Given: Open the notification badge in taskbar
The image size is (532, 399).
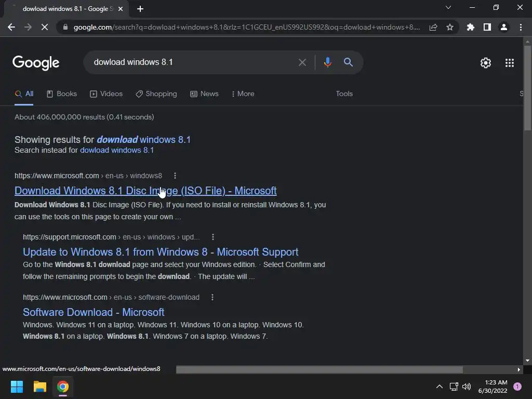Looking at the screenshot, I should pyautogui.click(x=517, y=387).
